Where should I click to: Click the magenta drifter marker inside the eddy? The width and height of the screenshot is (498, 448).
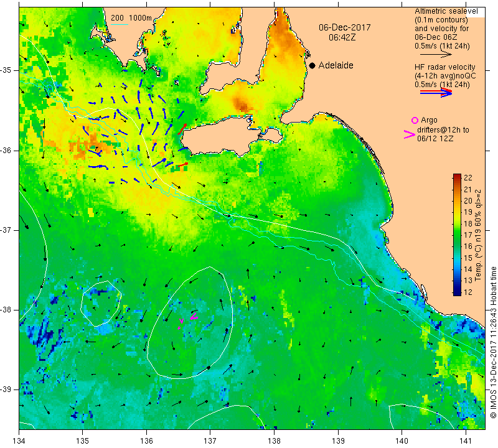tap(194, 316)
